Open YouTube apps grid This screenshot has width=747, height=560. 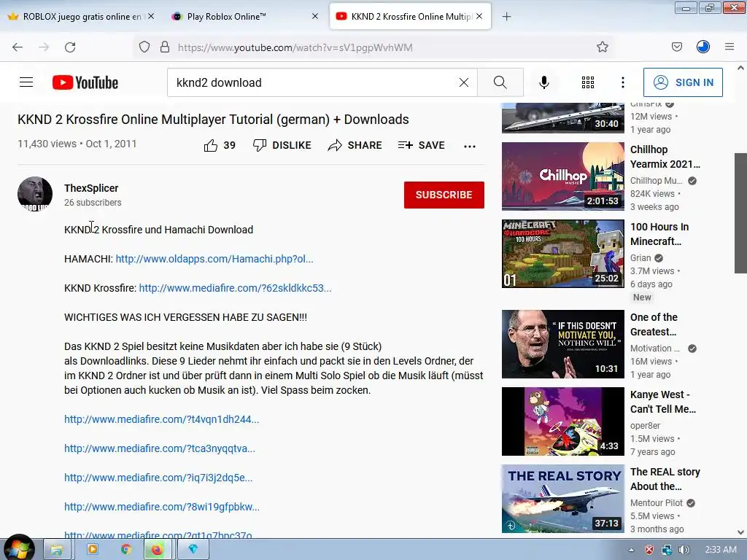pyautogui.click(x=587, y=82)
